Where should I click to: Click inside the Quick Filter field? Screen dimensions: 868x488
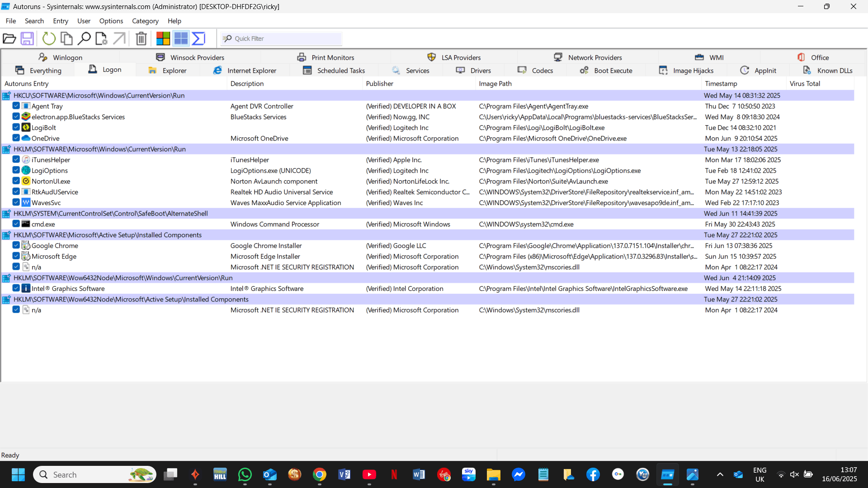pyautogui.click(x=280, y=38)
